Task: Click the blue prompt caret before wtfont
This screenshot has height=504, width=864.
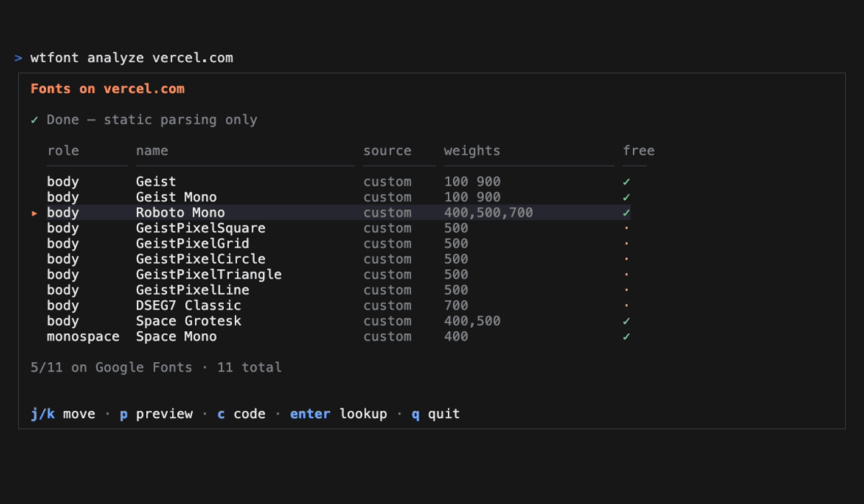Action: [x=18, y=58]
